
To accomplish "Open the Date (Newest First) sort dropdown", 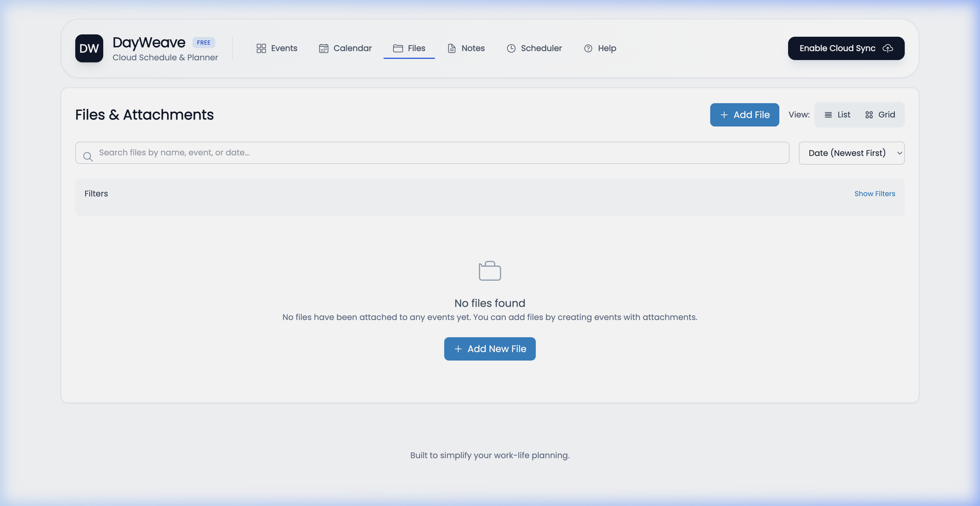I will [852, 153].
